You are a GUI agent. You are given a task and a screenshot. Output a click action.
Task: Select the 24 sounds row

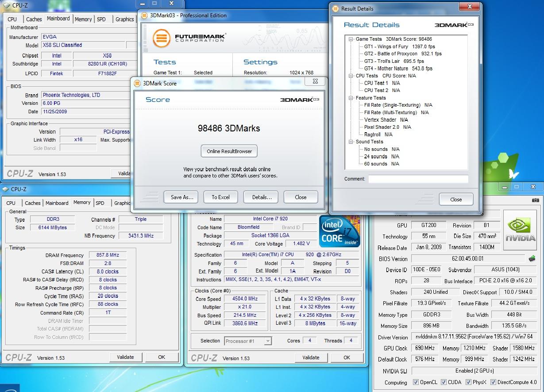point(382,156)
